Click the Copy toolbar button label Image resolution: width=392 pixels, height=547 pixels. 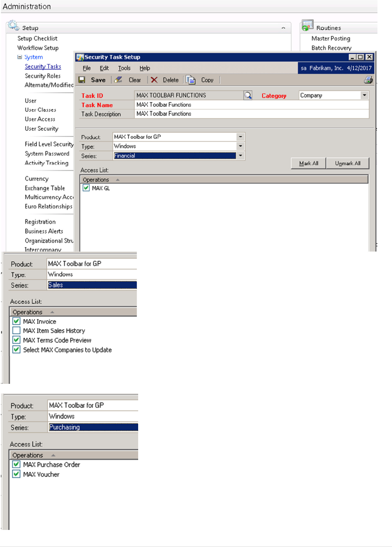(207, 80)
